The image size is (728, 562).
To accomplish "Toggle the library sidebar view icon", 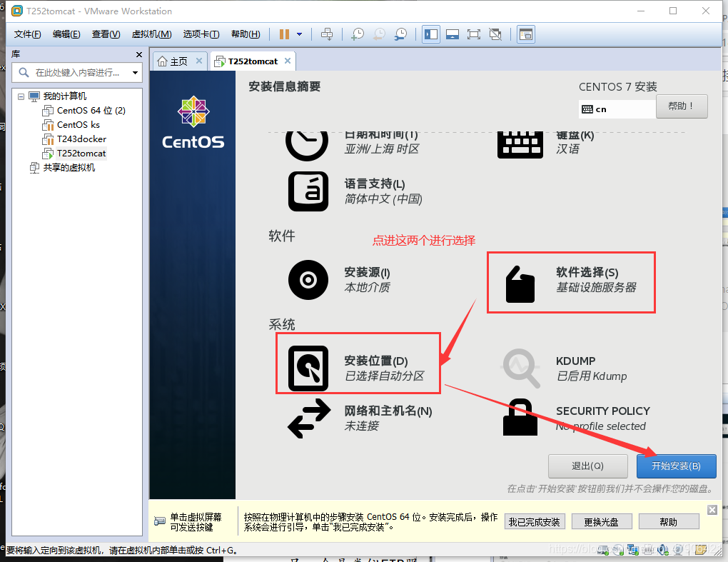I will [x=431, y=34].
